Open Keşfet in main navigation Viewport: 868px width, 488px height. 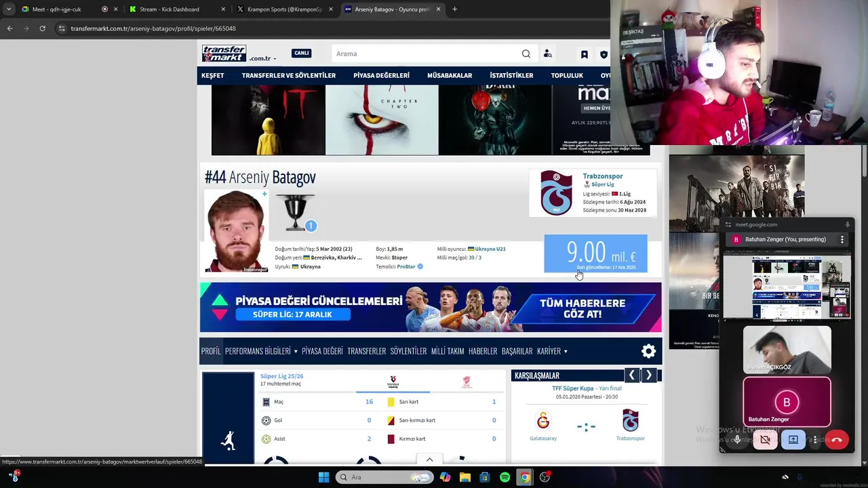coord(212,75)
